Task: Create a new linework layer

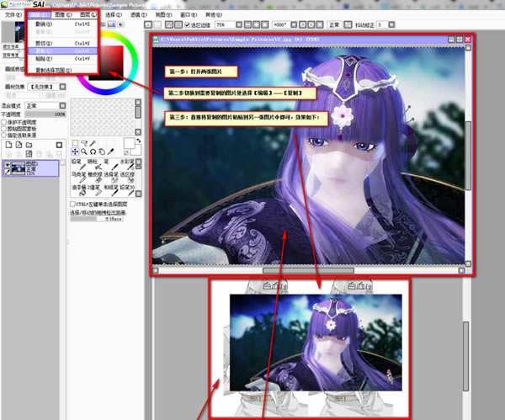Action: point(19,145)
